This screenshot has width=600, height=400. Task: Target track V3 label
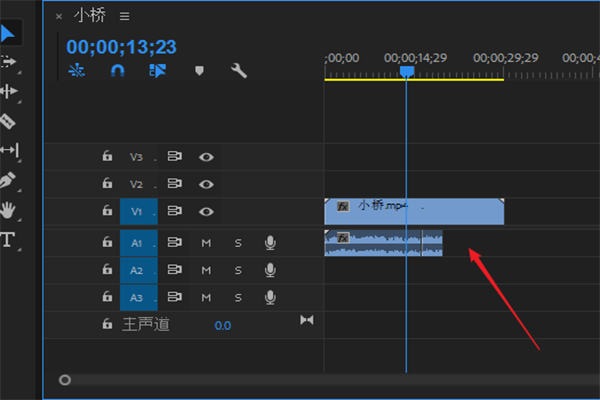pyautogui.click(x=136, y=157)
